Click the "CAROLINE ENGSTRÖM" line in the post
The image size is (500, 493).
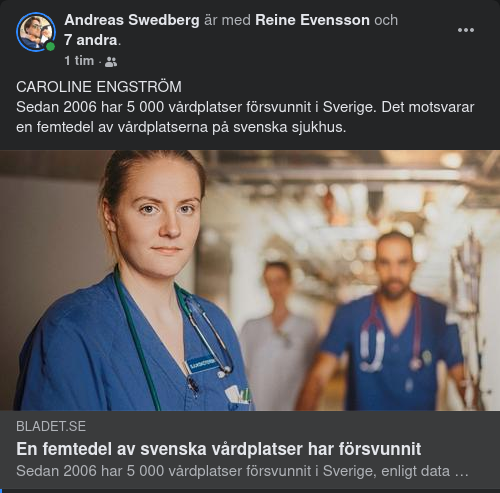(x=99, y=87)
